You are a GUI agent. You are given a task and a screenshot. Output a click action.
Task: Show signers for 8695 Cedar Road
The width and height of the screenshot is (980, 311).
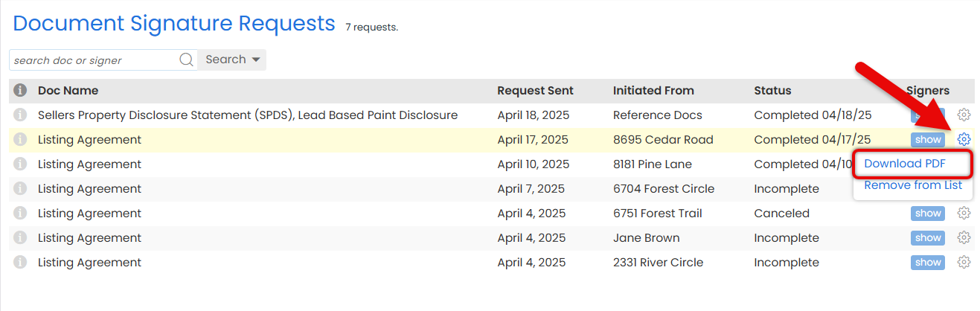(x=928, y=140)
